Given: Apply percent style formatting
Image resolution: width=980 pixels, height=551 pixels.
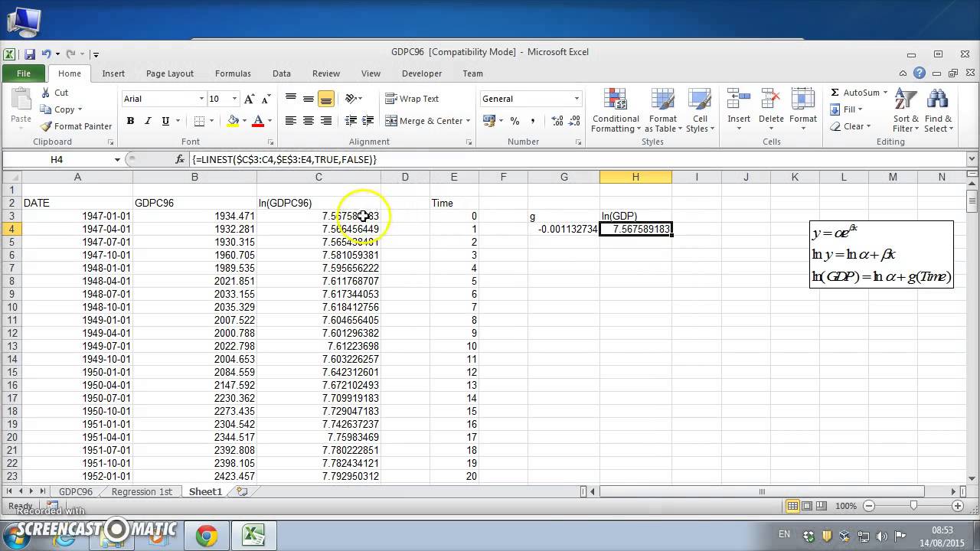Looking at the screenshot, I should point(514,121).
